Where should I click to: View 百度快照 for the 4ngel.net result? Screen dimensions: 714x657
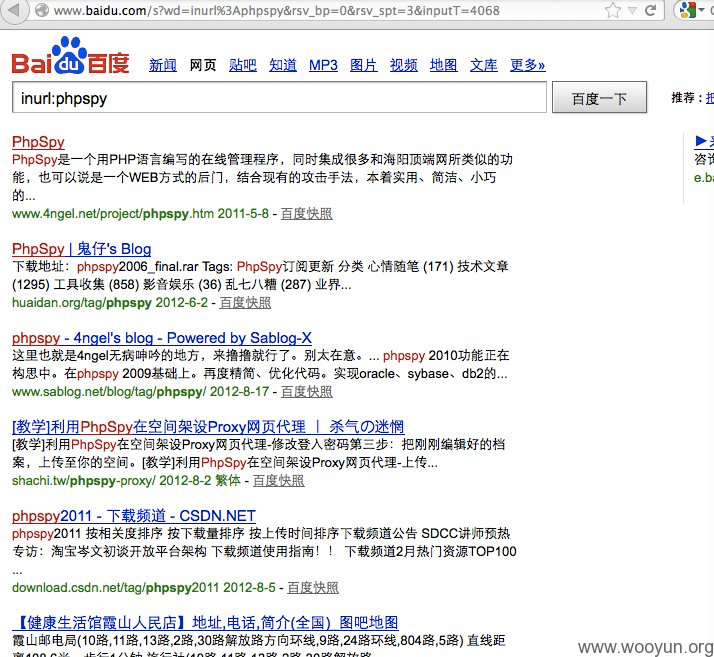pyautogui.click(x=306, y=213)
